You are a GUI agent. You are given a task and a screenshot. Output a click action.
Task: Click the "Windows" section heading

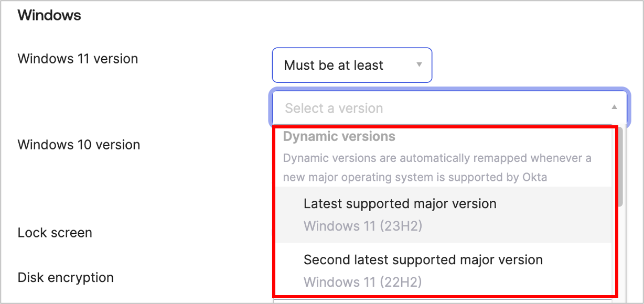(49, 15)
